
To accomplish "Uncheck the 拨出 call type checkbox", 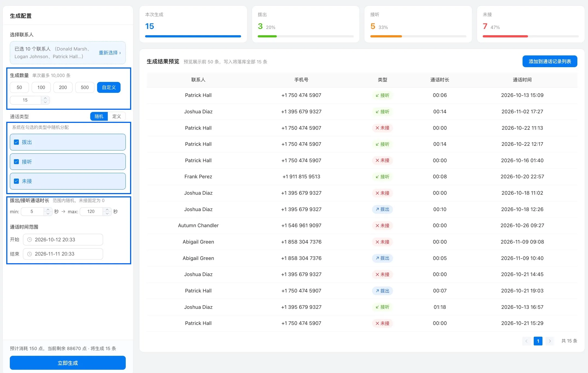I will click(16, 142).
